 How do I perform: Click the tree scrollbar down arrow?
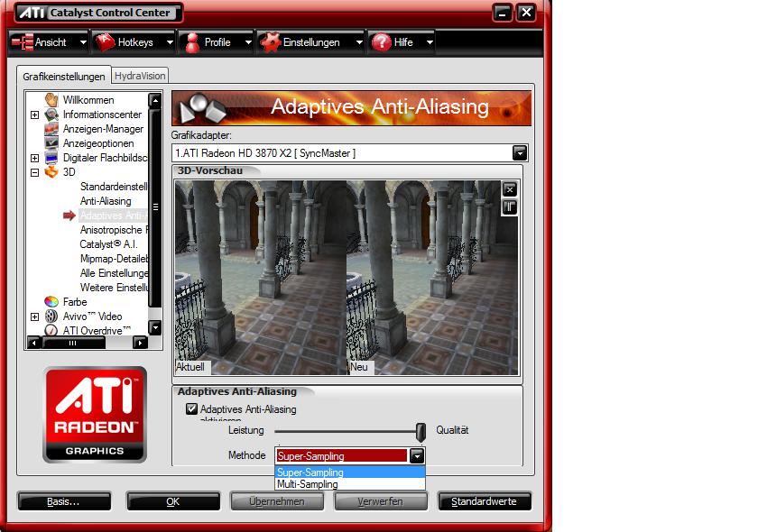point(154,327)
